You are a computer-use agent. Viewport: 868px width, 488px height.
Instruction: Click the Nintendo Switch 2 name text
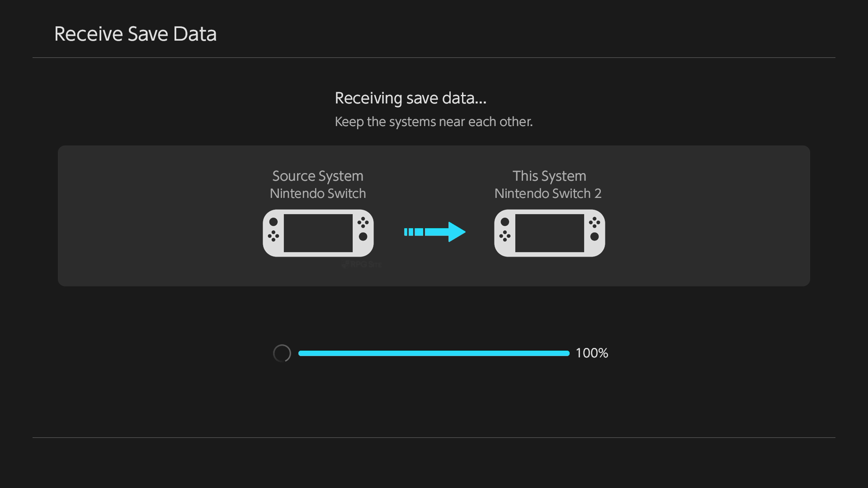[x=548, y=194]
